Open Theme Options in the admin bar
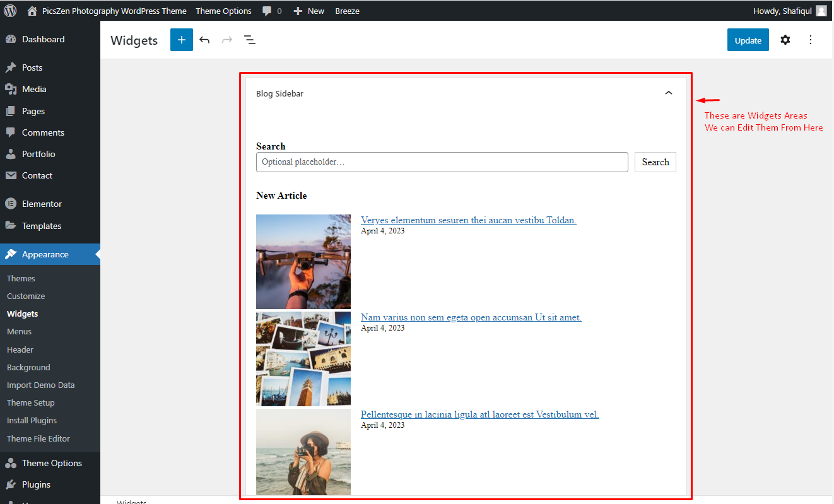Viewport: 834px width, 504px height. pos(223,11)
